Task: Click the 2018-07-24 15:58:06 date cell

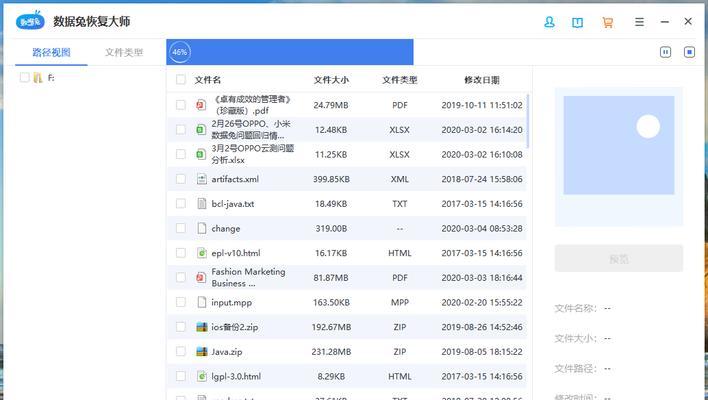Action: point(482,179)
